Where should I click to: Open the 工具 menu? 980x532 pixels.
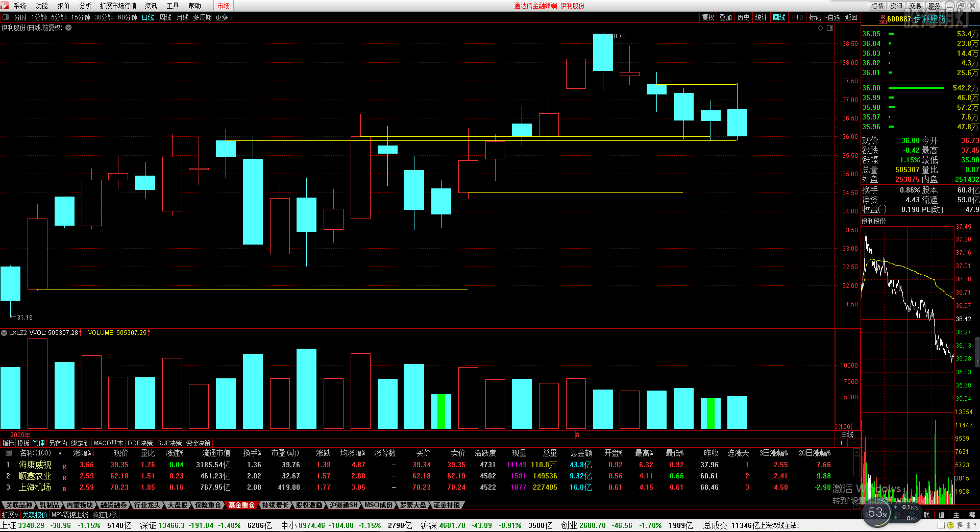coord(173,6)
